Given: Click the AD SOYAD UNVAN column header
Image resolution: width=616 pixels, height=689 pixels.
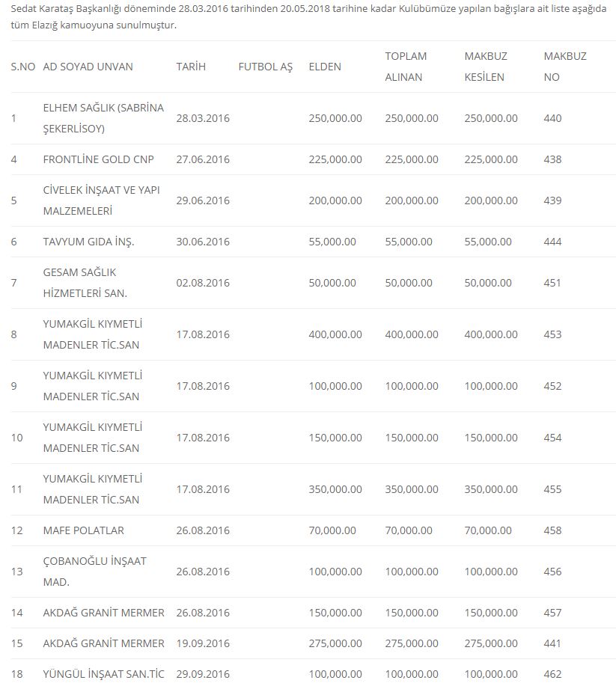Looking at the screenshot, I should 88,67.
